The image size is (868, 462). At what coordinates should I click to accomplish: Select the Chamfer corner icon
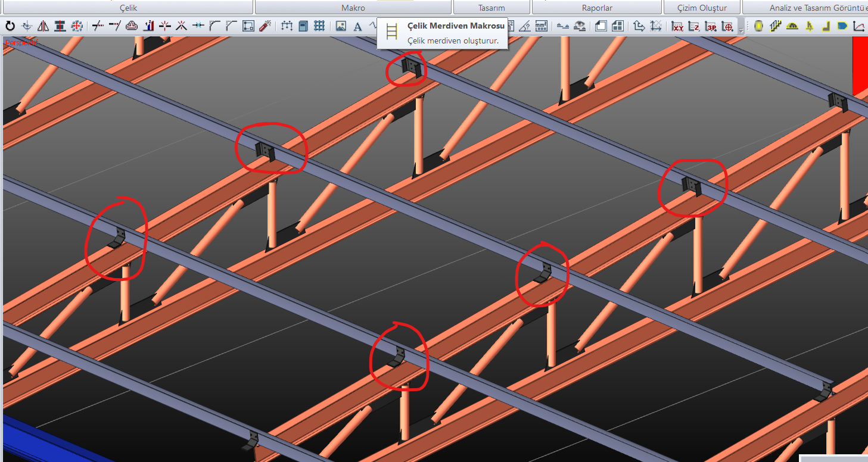232,26
